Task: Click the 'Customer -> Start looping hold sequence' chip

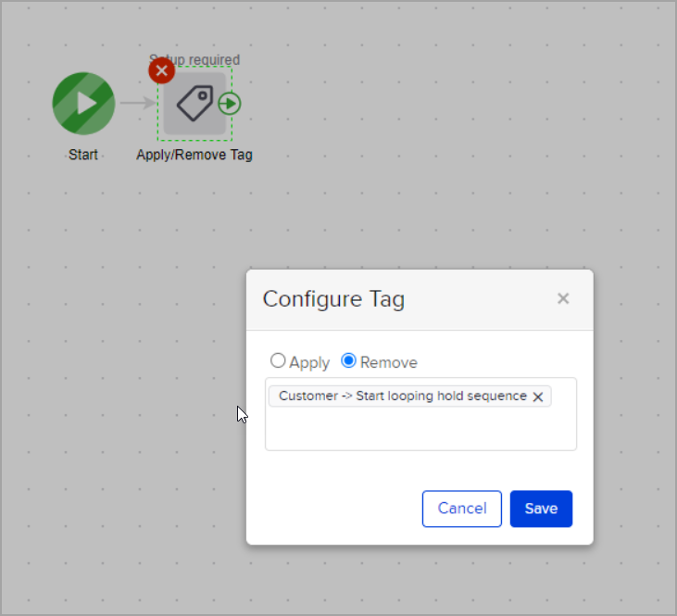Action: point(402,396)
